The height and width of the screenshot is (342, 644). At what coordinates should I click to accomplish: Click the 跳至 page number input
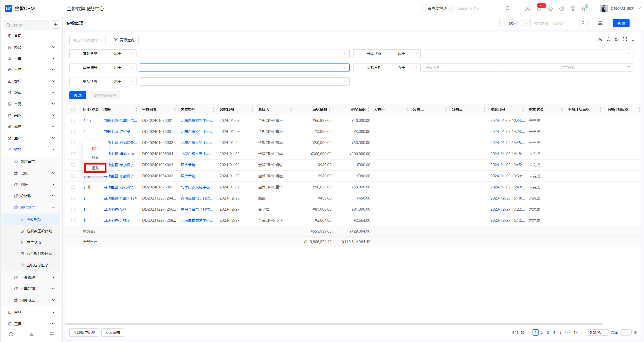[626, 332]
